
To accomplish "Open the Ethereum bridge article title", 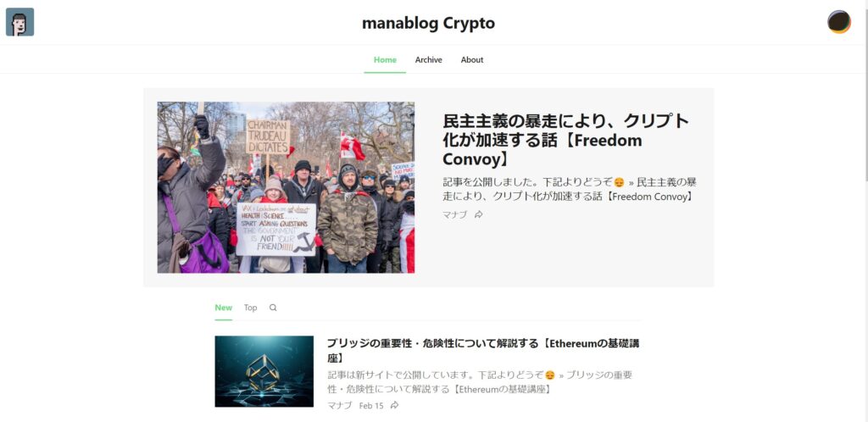I will click(482, 351).
